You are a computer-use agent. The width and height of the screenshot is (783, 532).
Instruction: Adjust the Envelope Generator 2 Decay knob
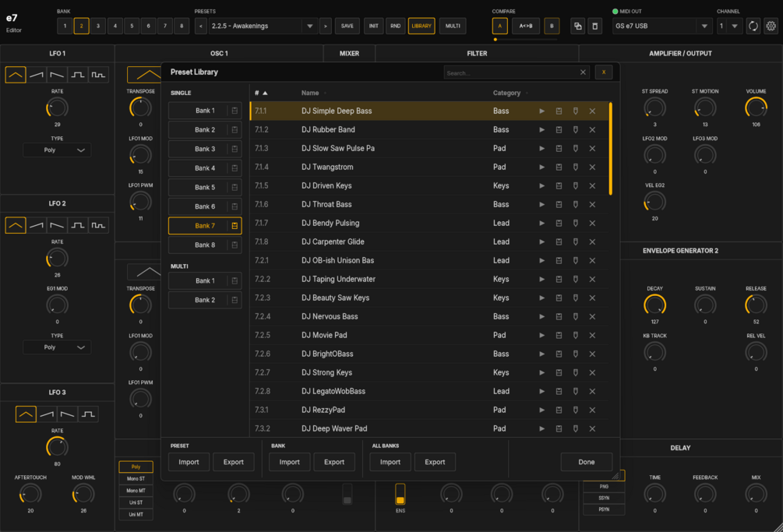(654, 305)
